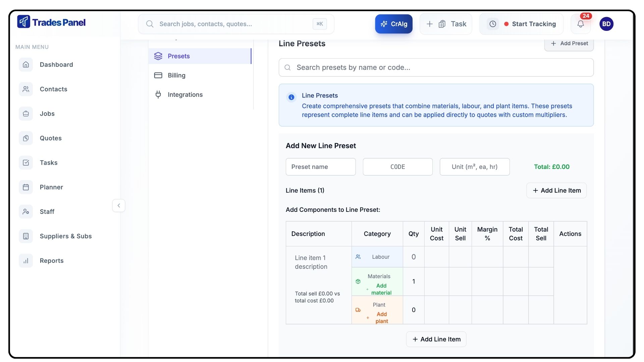
Task: Click Add material in Materials row
Action: click(x=381, y=289)
